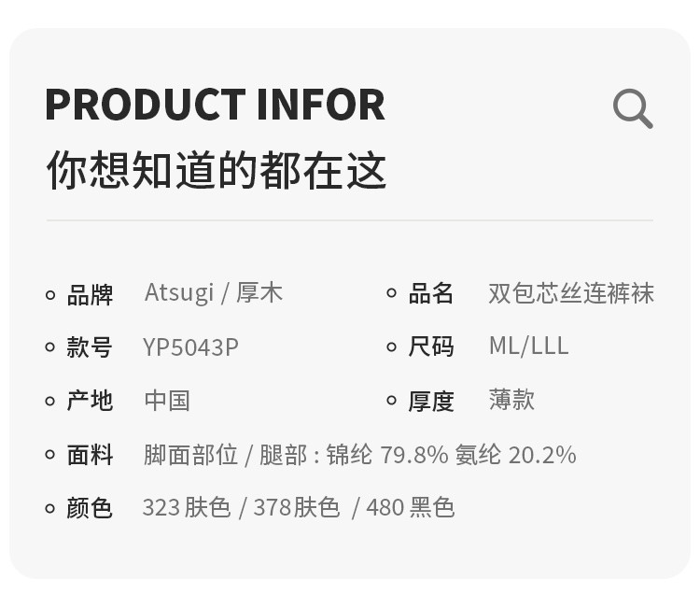This screenshot has height=608, width=700.
Task: Click the 中国 origin value
Action: click(167, 401)
